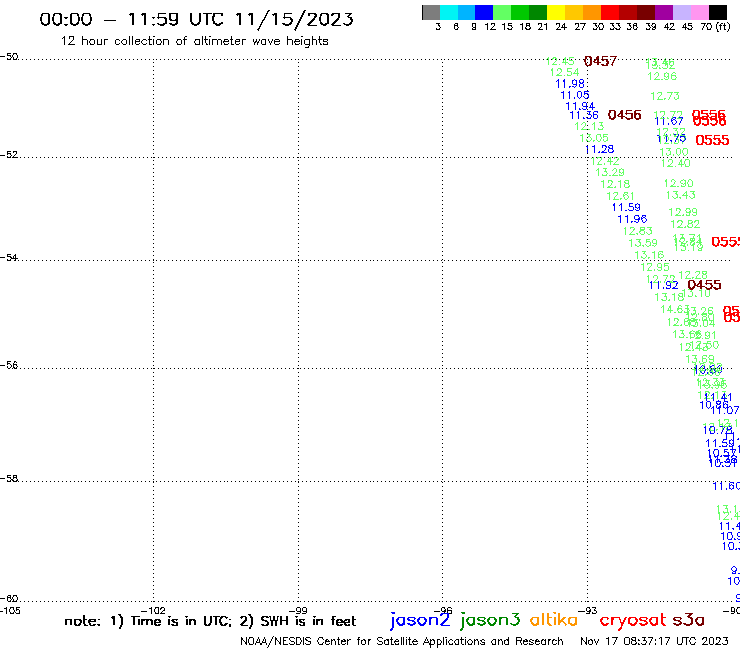Click the green value '13.00'

(x=674, y=152)
